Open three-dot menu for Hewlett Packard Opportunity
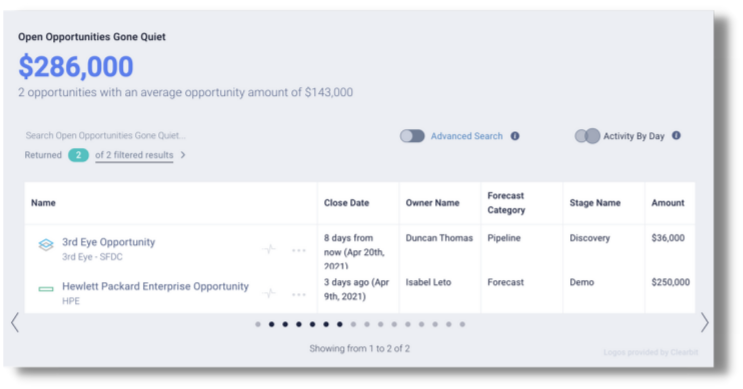The image size is (743, 389). 299,295
